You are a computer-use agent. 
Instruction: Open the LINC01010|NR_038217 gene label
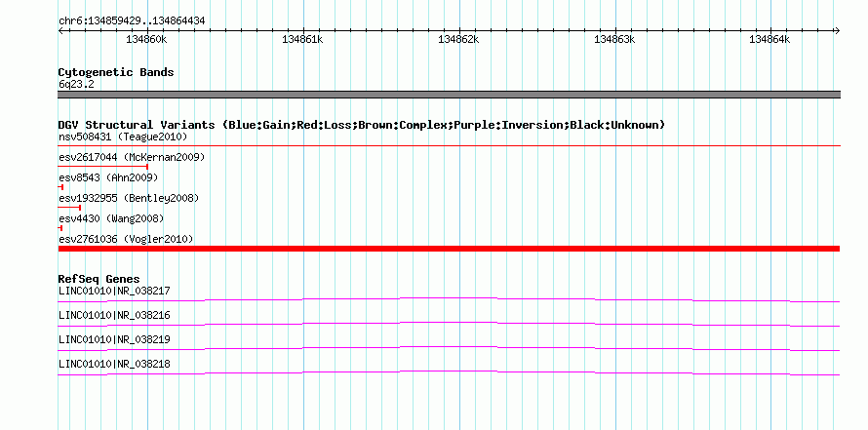tap(114, 291)
